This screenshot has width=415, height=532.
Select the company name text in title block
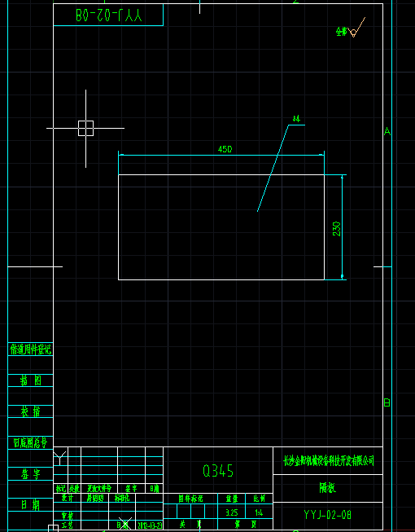pos(329,461)
